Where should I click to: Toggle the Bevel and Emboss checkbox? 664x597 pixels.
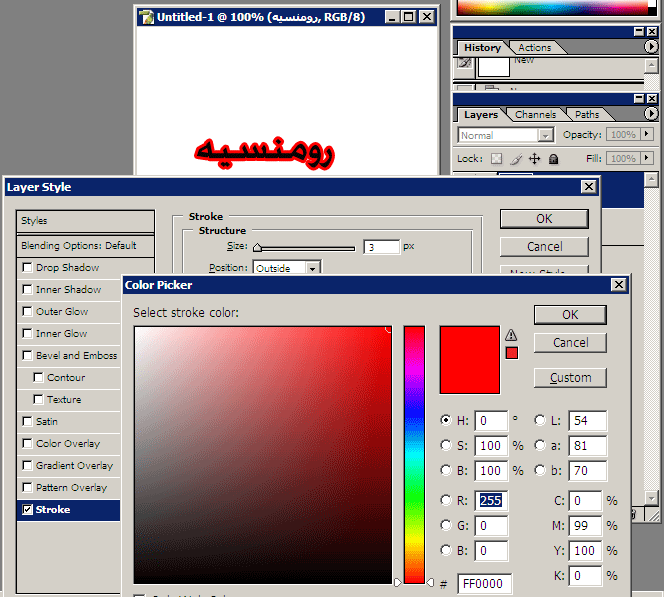(x=27, y=356)
